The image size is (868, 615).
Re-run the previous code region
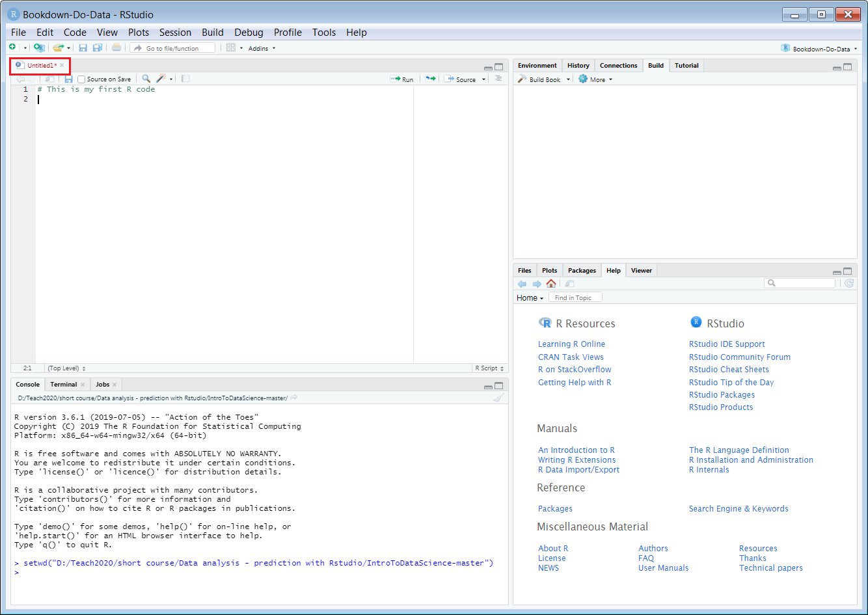(x=429, y=79)
